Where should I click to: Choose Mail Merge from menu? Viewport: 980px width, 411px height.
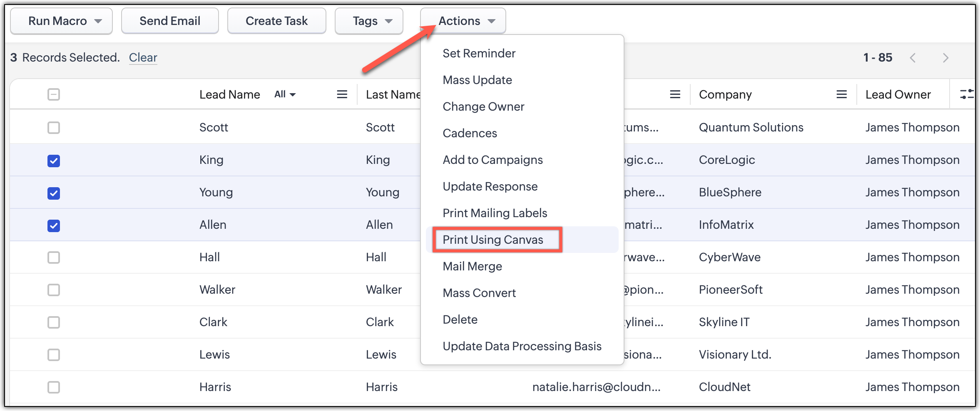(472, 266)
